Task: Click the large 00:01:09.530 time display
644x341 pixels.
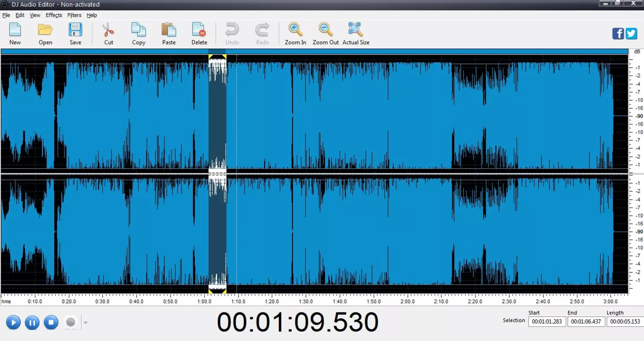Action: pyautogui.click(x=298, y=322)
